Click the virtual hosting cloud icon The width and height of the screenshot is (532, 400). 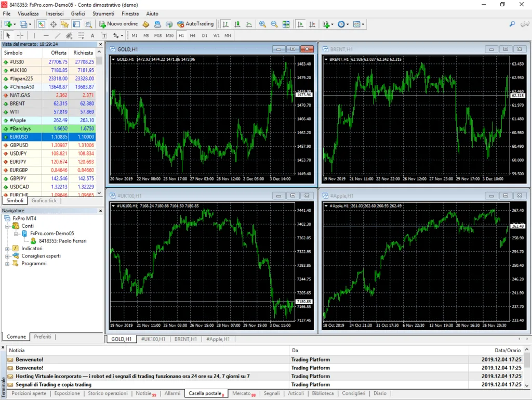click(157, 24)
